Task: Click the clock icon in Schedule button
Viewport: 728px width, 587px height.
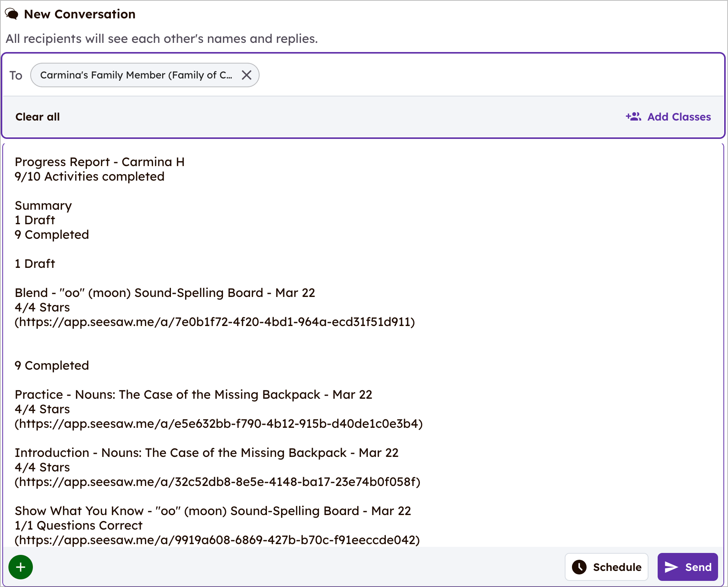Action: (579, 567)
